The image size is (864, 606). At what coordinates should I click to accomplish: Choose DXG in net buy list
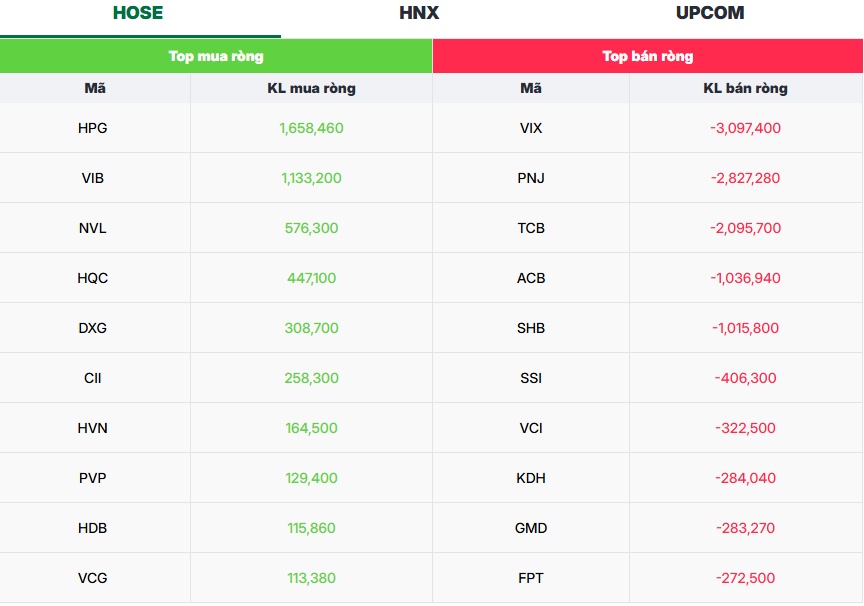93,328
